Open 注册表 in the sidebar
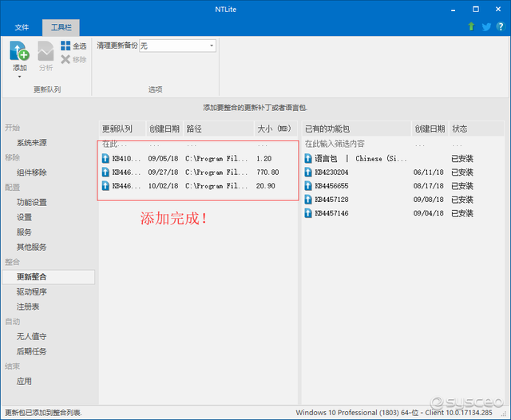Screen dimensions: 511x420 (28, 307)
